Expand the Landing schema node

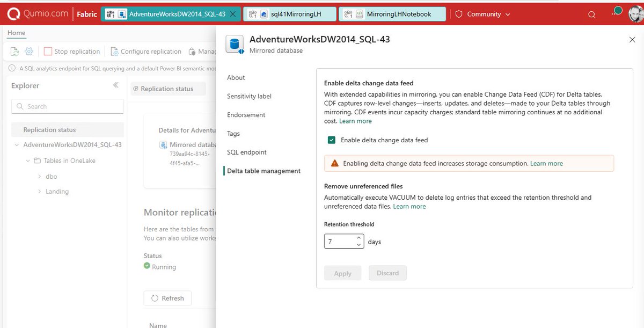40,191
